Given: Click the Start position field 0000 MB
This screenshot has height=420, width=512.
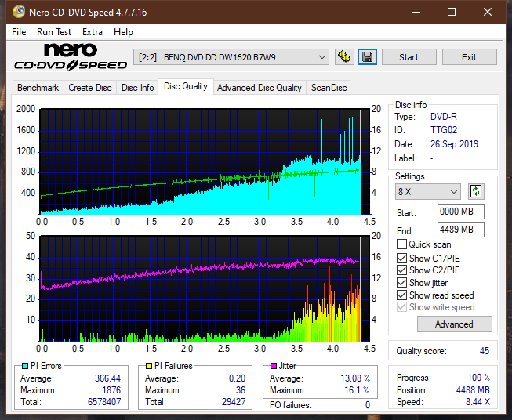Looking at the screenshot, I should click(x=460, y=212).
